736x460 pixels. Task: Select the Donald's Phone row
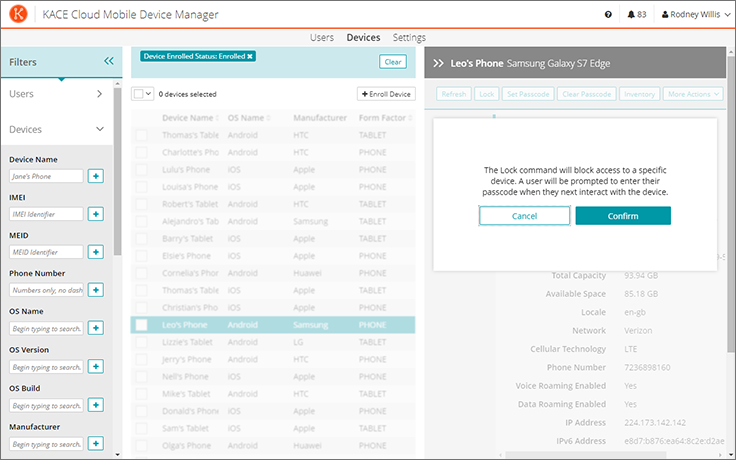point(273,411)
